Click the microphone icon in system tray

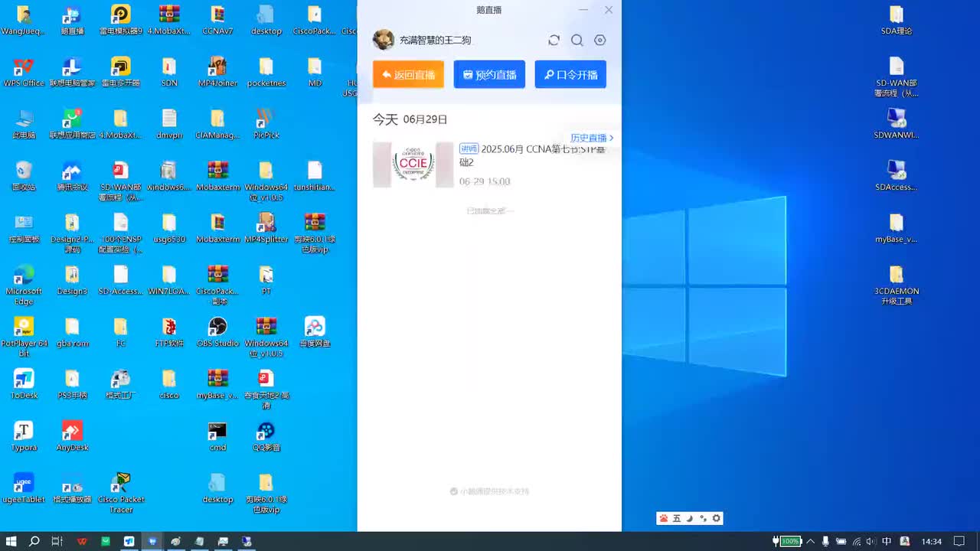(x=825, y=541)
